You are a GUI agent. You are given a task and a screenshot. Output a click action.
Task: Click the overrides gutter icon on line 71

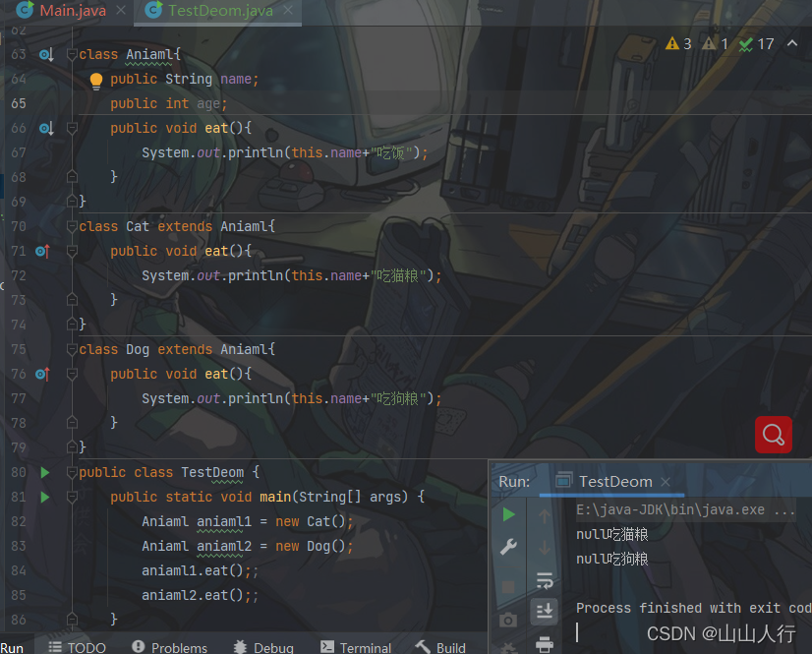pyautogui.click(x=42, y=252)
